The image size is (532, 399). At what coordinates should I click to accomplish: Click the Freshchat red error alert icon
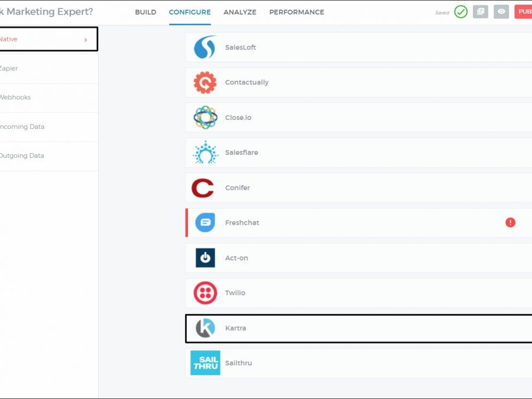tap(510, 222)
